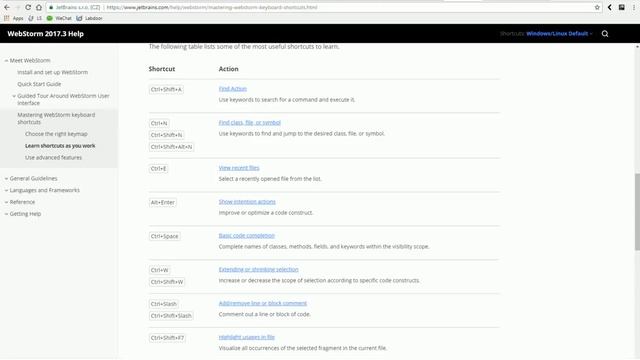Click the page vertical scrollbar thumb

pos(637,212)
